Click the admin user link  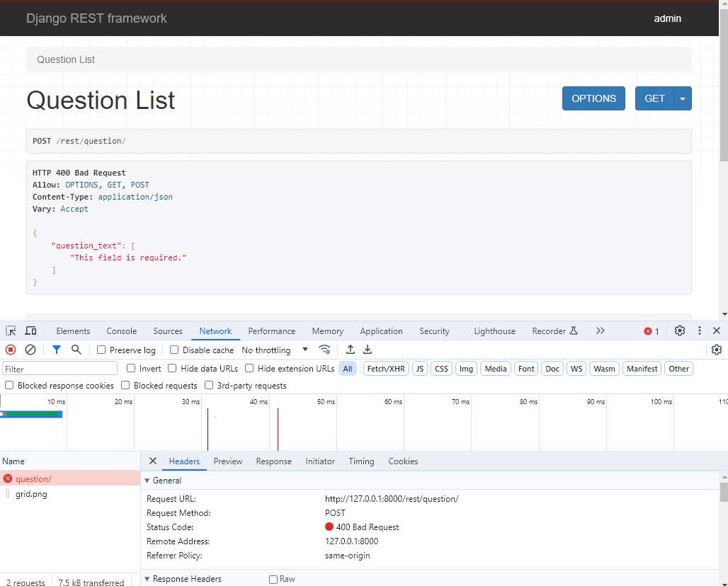[x=667, y=18]
